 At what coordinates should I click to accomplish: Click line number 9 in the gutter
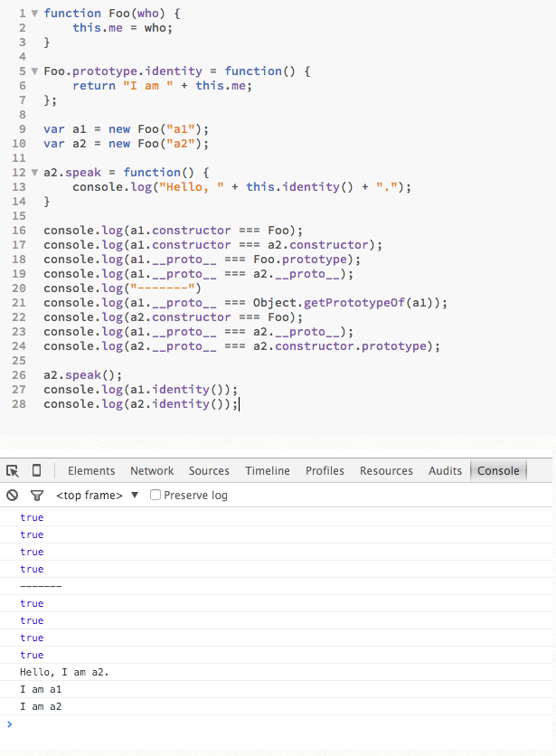pyautogui.click(x=23, y=129)
